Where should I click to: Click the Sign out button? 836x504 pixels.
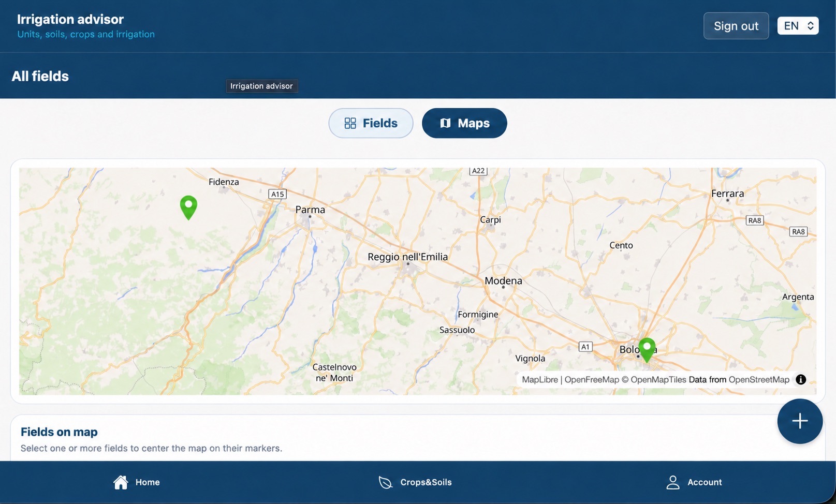(736, 26)
